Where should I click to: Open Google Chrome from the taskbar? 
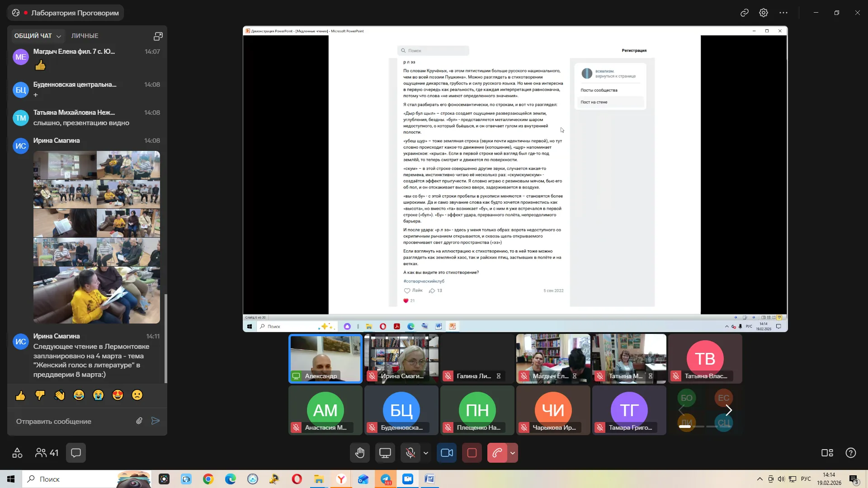(208, 479)
